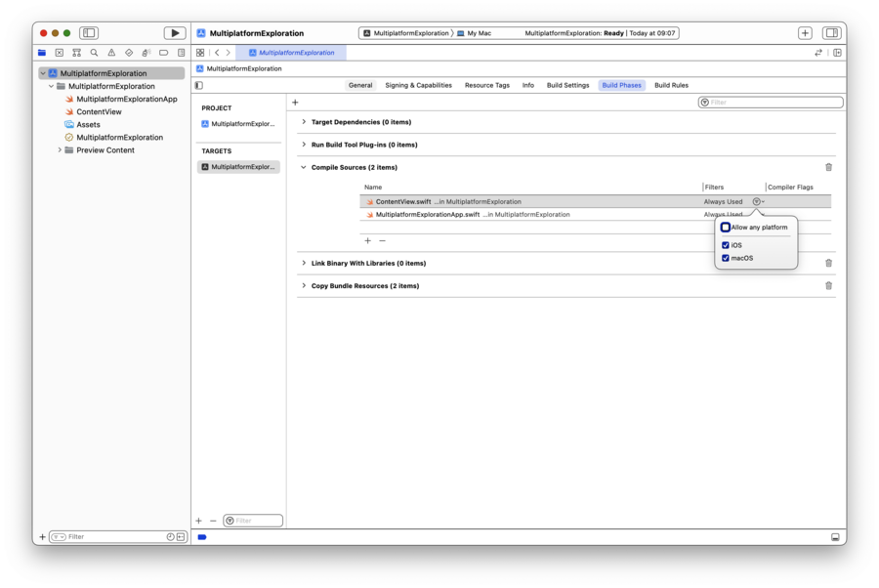Remove selected file from Compile Sources
Screen dimensions: 879x588
[382, 240]
